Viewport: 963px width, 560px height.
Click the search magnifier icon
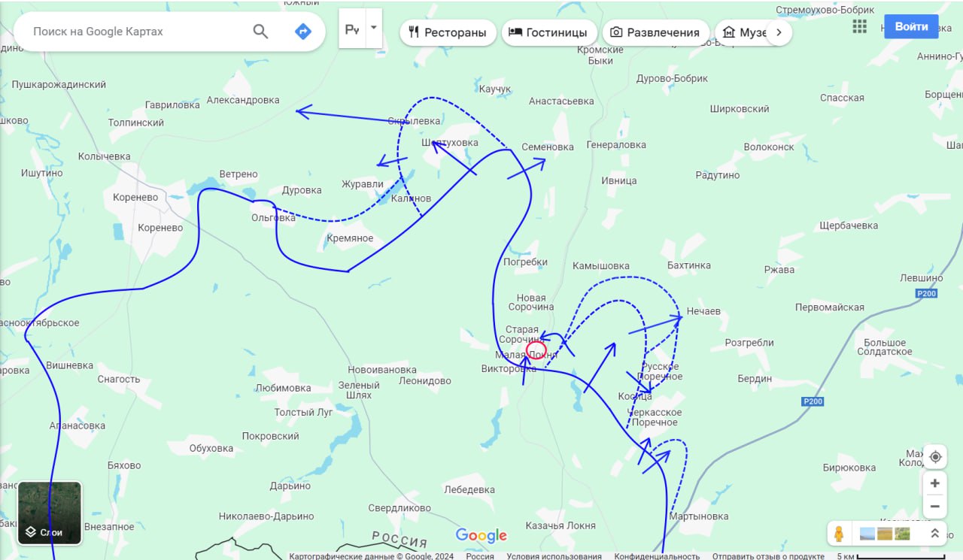pos(260,32)
